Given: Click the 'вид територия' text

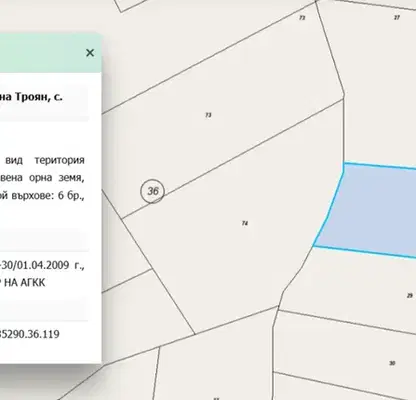Looking at the screenshot, I should click(x=45, y=160).
